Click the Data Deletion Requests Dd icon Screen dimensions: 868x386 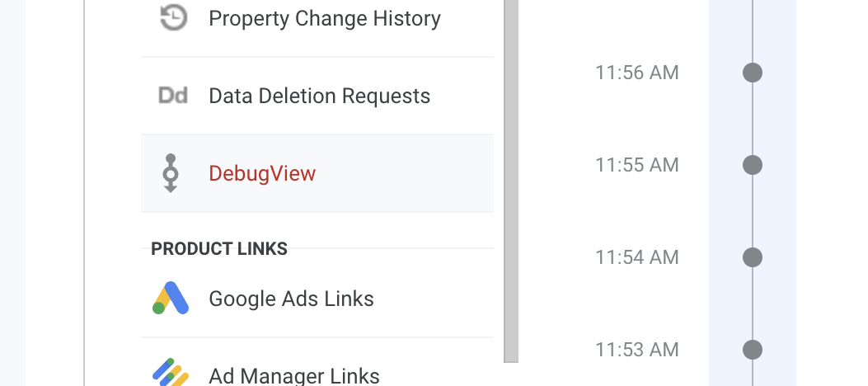coord(173,95)
